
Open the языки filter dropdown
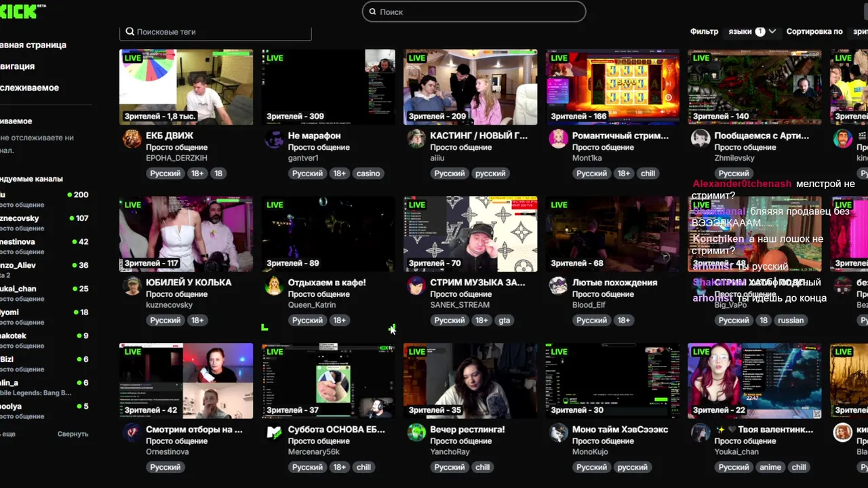click(752, 31)
